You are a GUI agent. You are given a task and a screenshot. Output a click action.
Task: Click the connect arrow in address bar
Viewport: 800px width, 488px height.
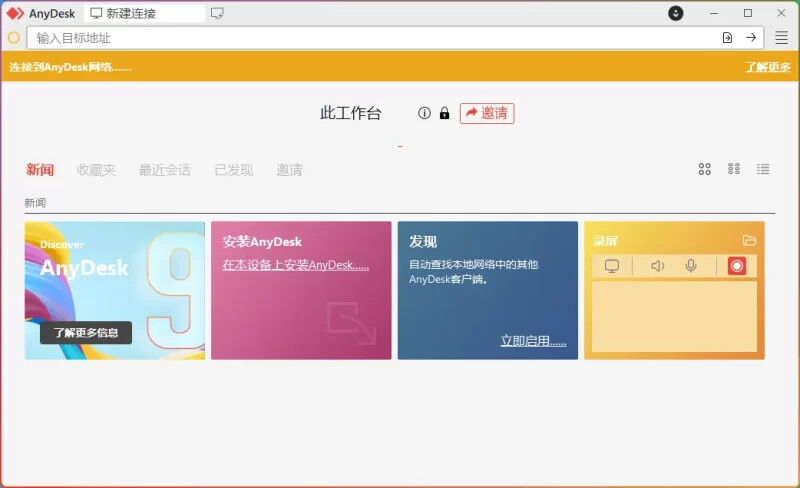pyautogui.click(x=751, y=38)
